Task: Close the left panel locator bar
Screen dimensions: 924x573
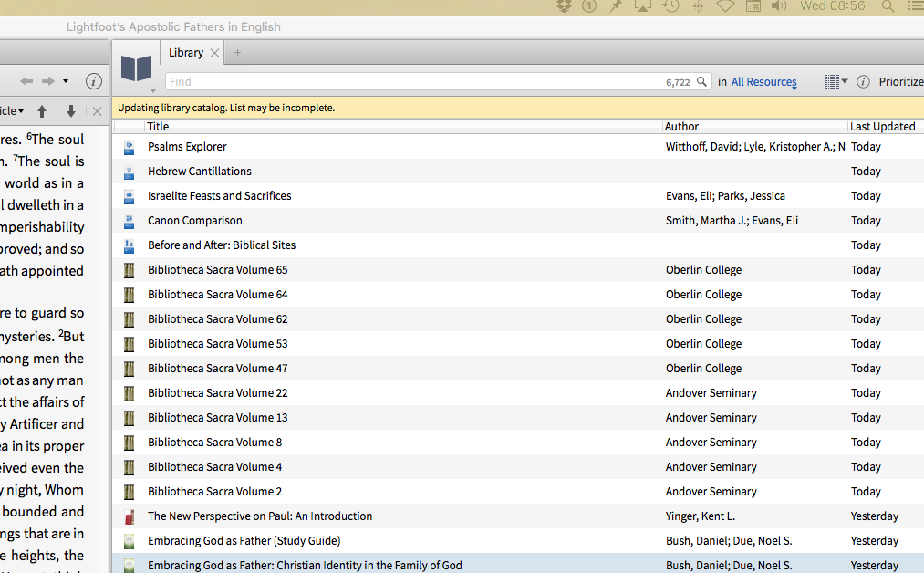Action: point(98,110)
